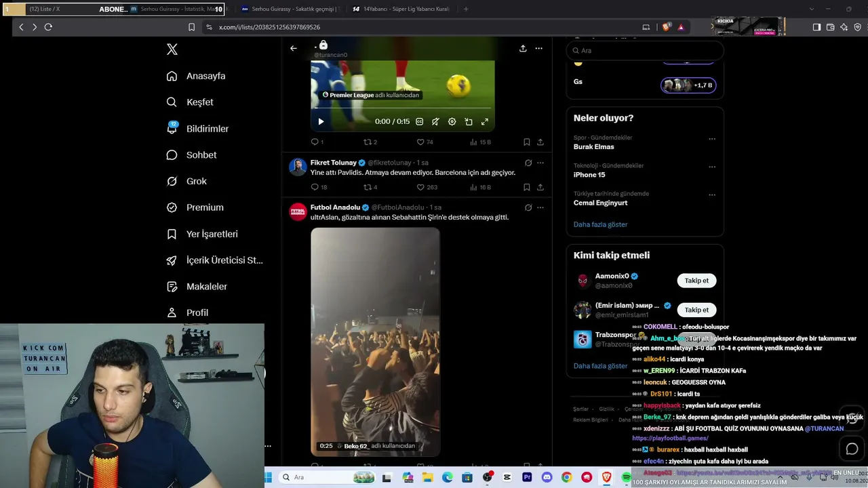Bookmark Fikret Tolunay's post

click(526, 187)
